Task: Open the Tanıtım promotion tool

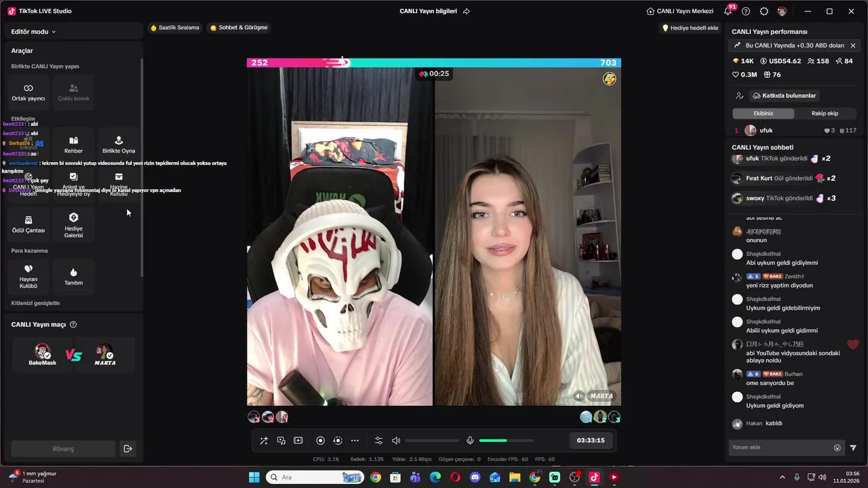Action: click(x=73, y=277)
